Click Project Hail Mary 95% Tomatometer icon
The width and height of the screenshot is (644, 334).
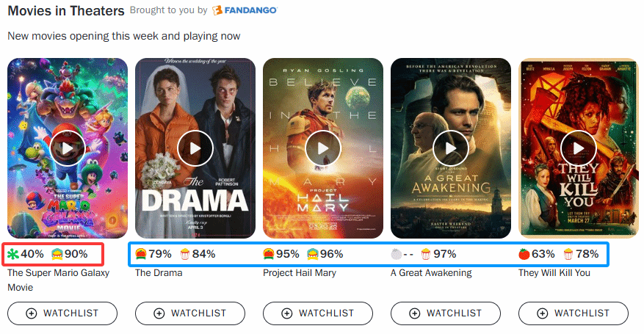269,255
